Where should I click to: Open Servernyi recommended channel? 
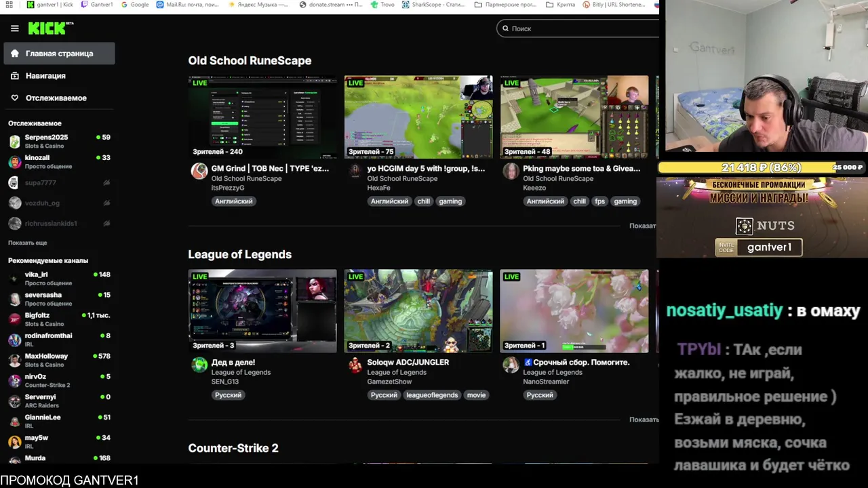point(59,401)
